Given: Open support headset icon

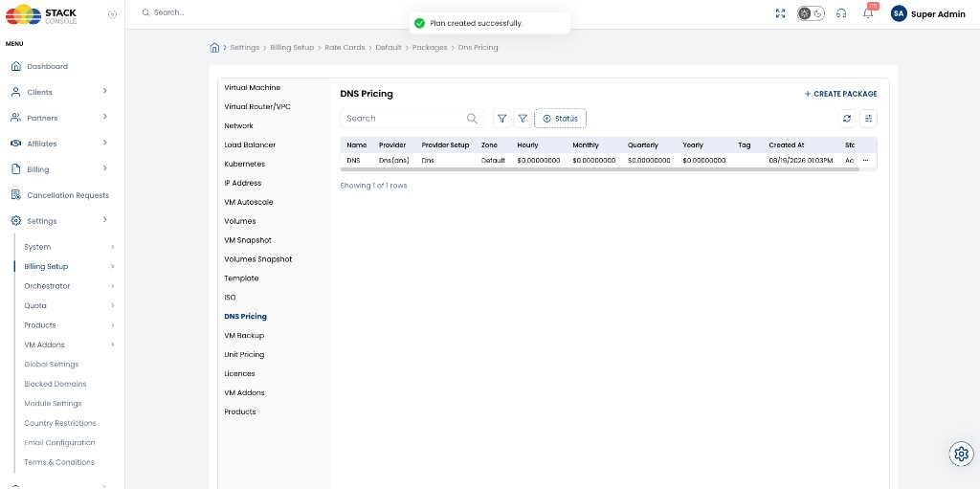Looking at the screenshot, I should pyautogui.click(x=841, y=13).
